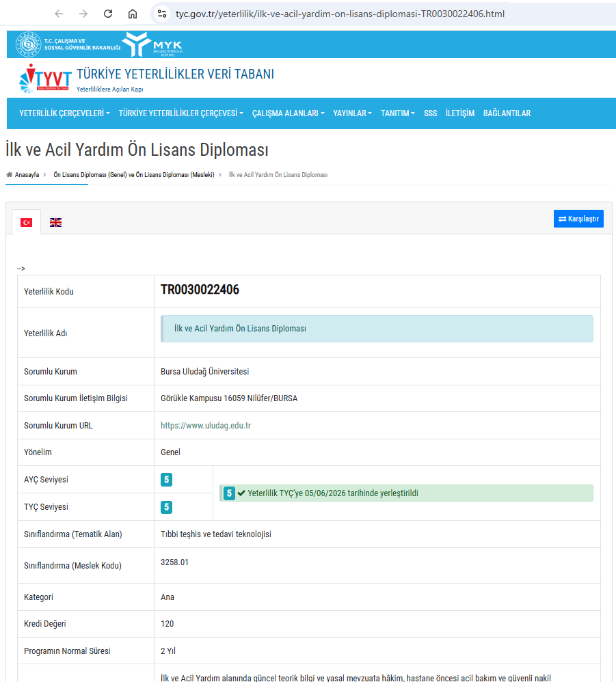Open the https://www.uludag.edu.tr link
This screenshot has height=682, width=616.
[206, 425]
